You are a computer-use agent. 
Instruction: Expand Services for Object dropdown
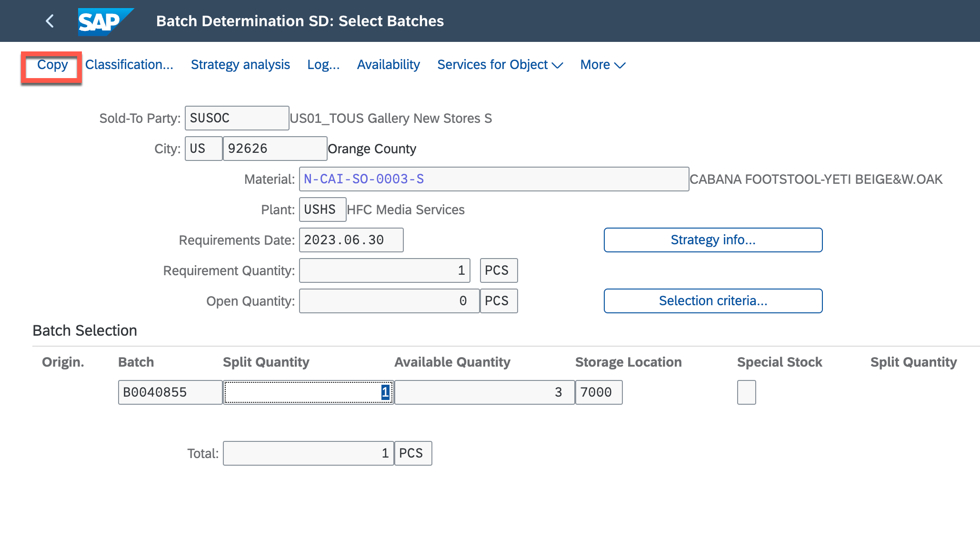pyautogui.click(x=500, y=65)
